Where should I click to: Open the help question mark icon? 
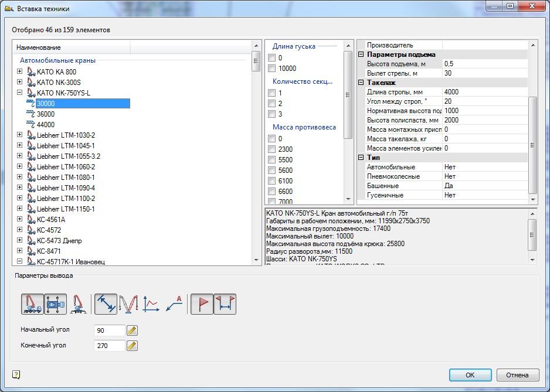click(x=16, y=375)
